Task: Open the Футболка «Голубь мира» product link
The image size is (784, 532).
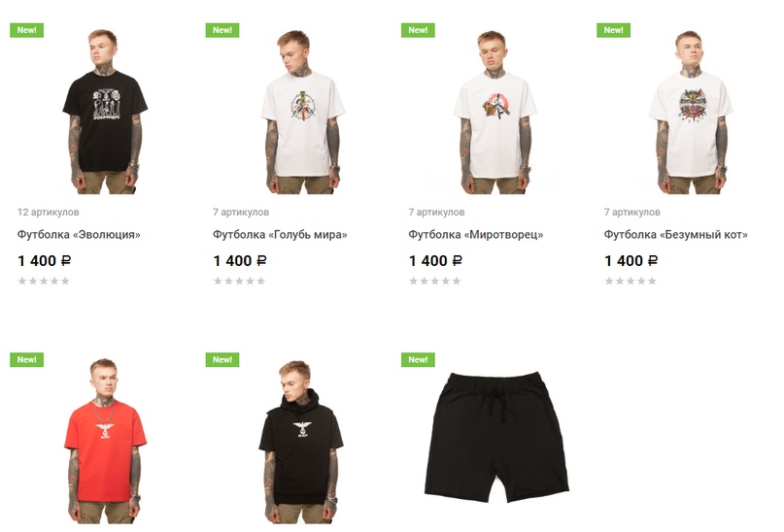Action: 280,234
